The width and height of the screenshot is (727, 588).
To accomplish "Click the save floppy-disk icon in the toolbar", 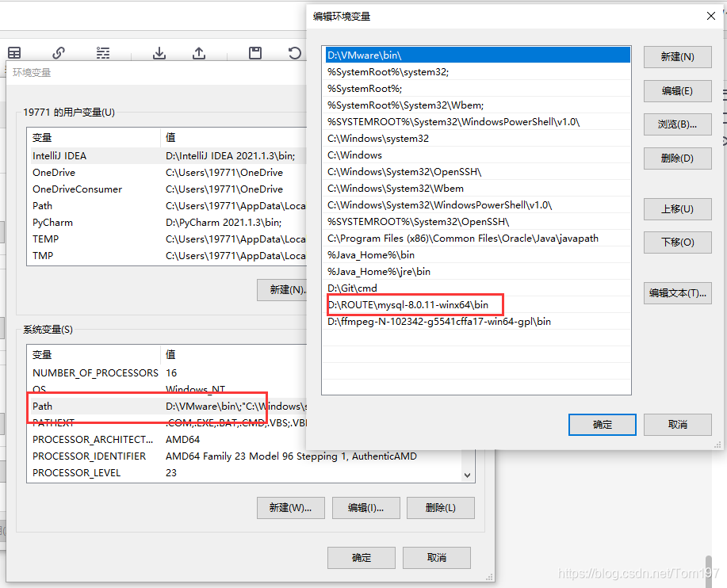I will (255, 53).
